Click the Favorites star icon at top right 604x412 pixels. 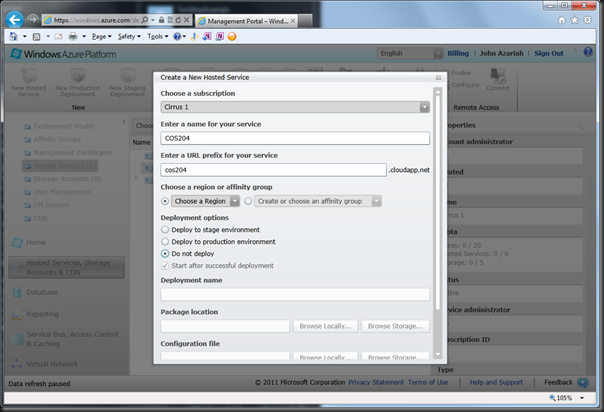[x=575, y=20]
